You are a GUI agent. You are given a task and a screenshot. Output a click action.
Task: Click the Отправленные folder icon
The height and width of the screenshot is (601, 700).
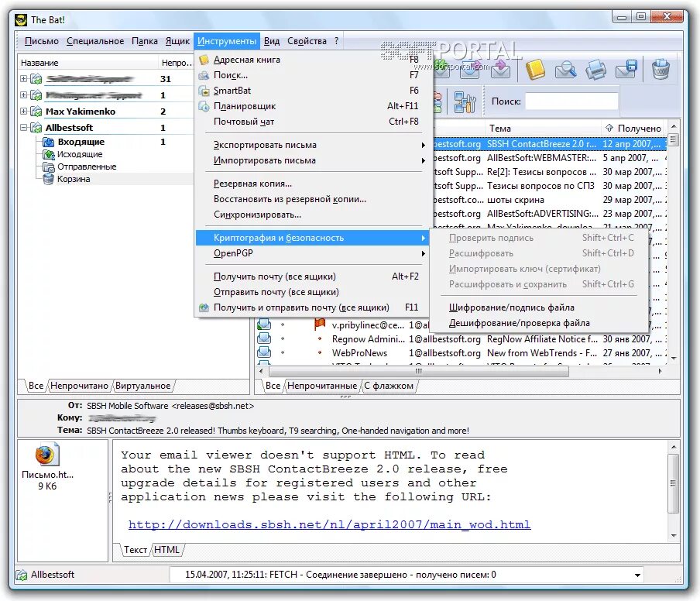[x=48, y=167]
